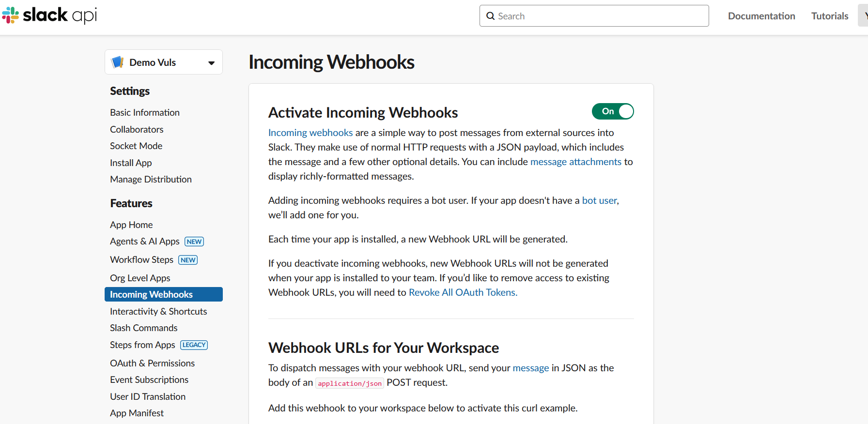Open the Incoming webhooks documentation link

coord(310,133)
